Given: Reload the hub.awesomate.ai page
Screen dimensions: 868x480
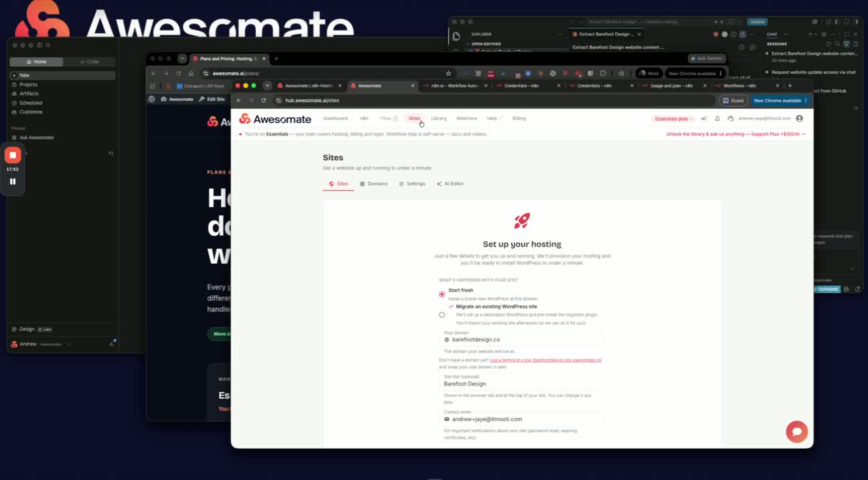Looking at the screenshot, I should 264,101.
